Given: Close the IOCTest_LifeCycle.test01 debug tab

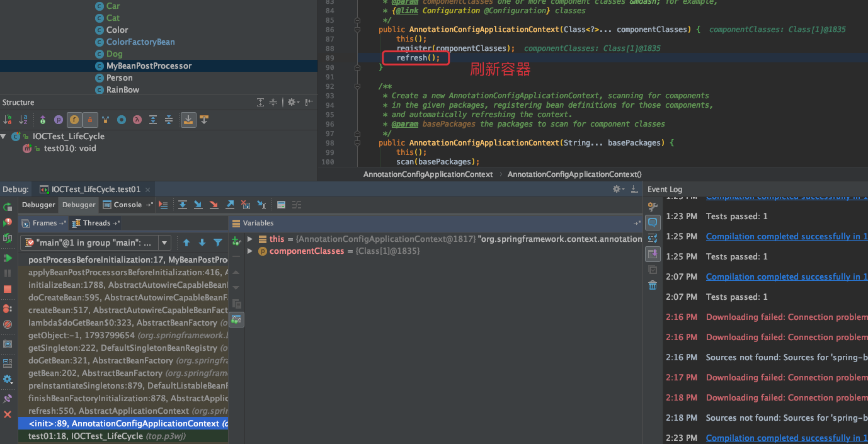Looking at the screenshot, I should pos(147,190).
